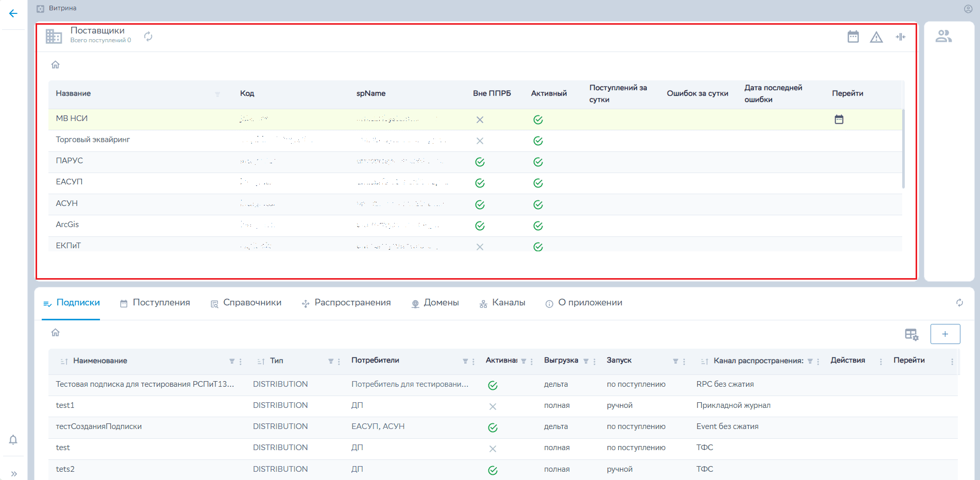Toggle Активный status for Торговый эквайринг

pos(538,141)
